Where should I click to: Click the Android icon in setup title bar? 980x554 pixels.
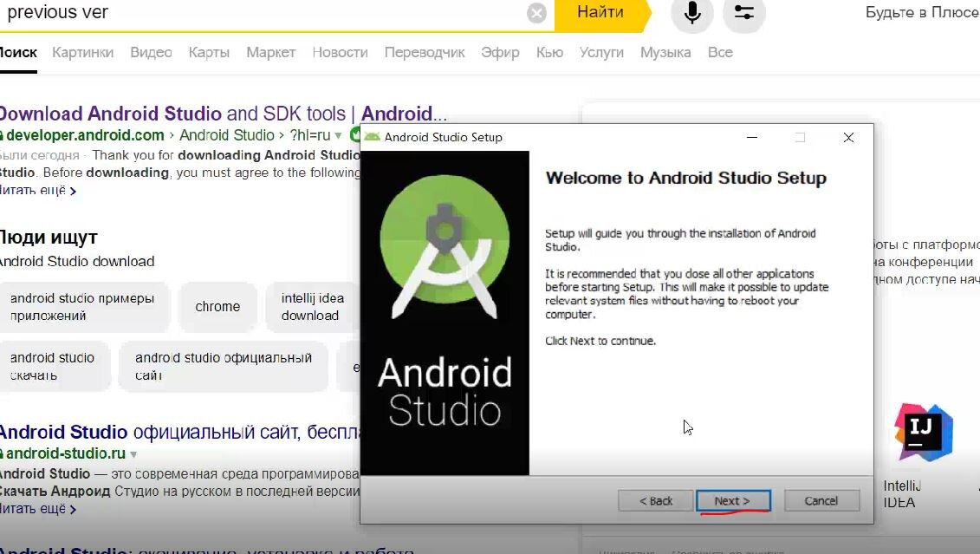point(373,137)
